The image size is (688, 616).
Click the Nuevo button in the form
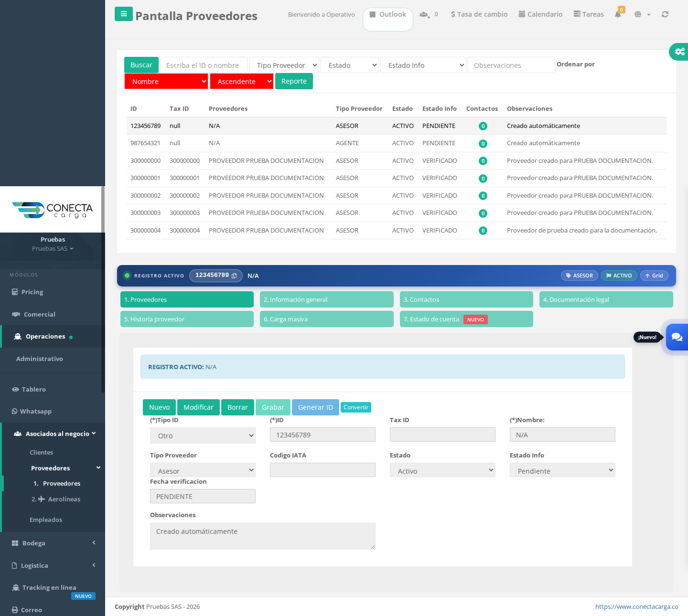pos(159,407)
